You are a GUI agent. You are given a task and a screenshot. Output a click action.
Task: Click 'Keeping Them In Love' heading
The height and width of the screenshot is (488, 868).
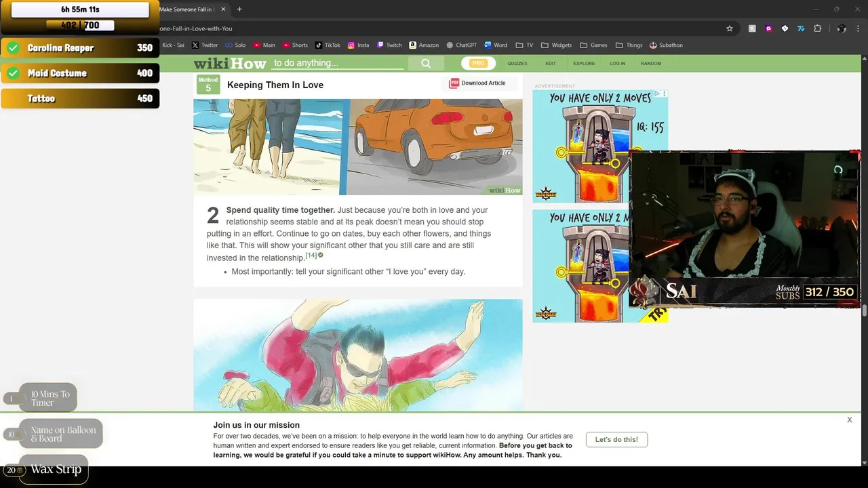click(275, 85)
